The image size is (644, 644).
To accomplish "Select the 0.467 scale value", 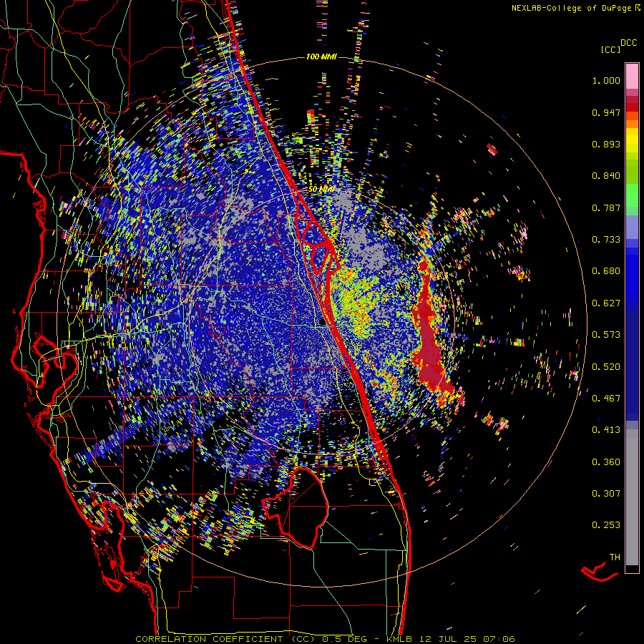I will 606,398.
